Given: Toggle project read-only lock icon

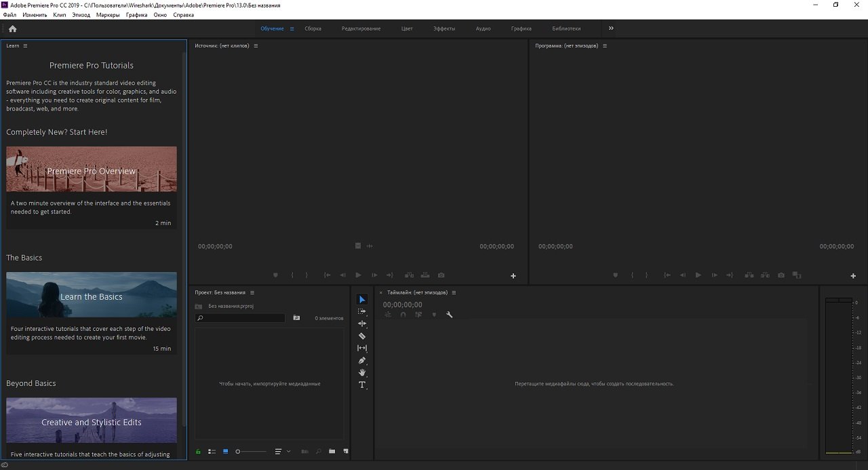Looking at the screenshot, I should (x=198, y=451).
